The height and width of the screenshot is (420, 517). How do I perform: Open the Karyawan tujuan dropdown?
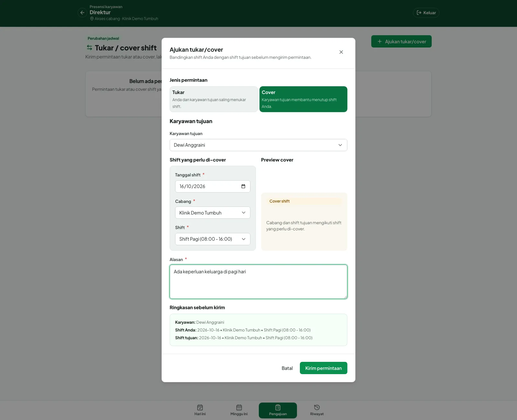[258, 145]
